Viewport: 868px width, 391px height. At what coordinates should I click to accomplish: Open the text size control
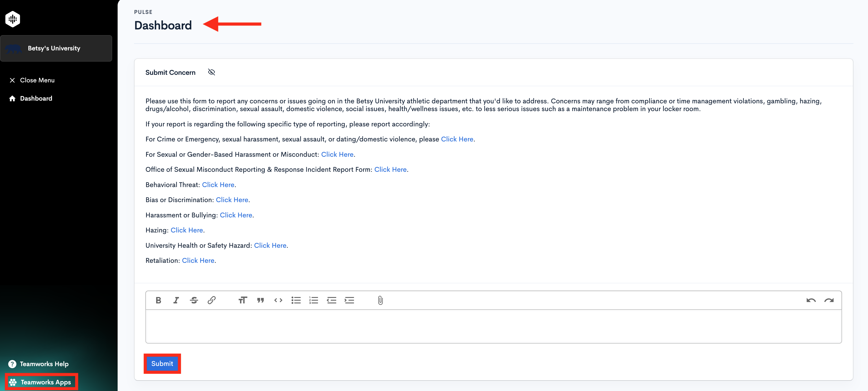(243, 300)
